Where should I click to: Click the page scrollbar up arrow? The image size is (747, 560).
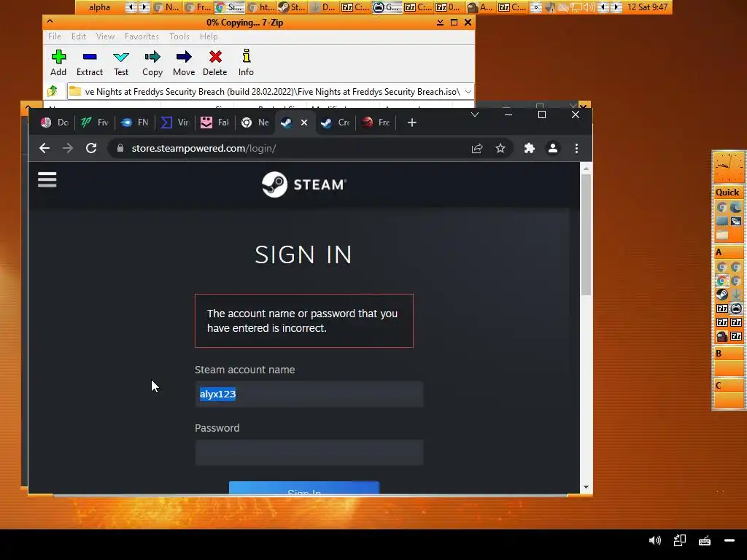pyautogui.click(x=586, y=168)
